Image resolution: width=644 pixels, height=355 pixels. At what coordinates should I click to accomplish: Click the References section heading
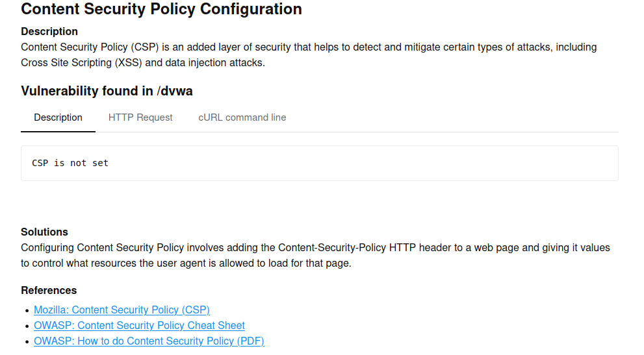click(49, 291)
